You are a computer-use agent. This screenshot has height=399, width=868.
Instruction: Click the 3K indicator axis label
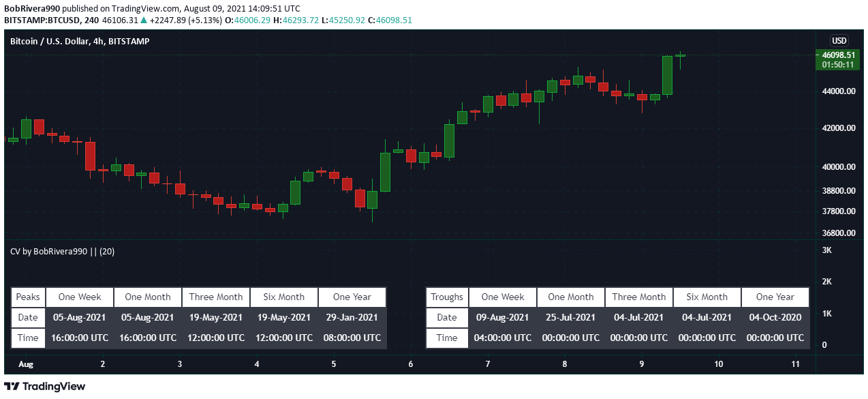[x=826, y=251]
